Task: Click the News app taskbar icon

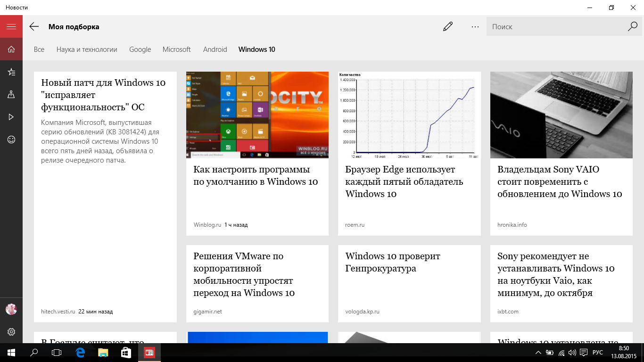Action: [x=149, y=353]
